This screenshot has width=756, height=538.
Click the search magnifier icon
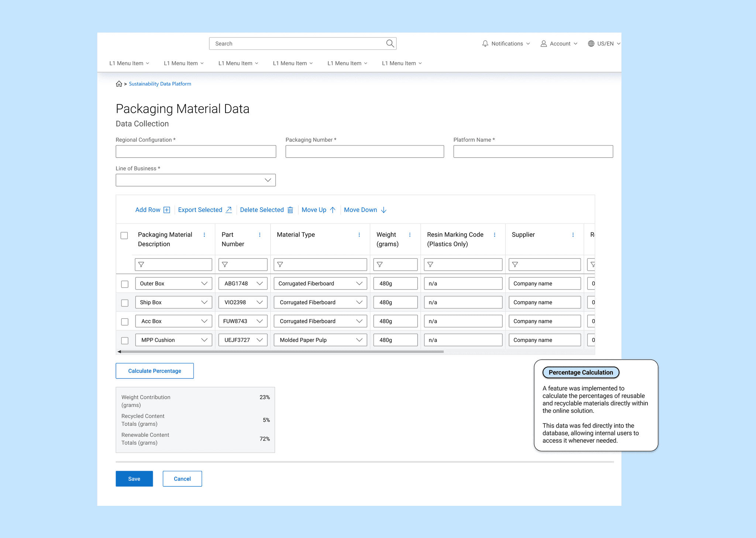tap(390, 44)
